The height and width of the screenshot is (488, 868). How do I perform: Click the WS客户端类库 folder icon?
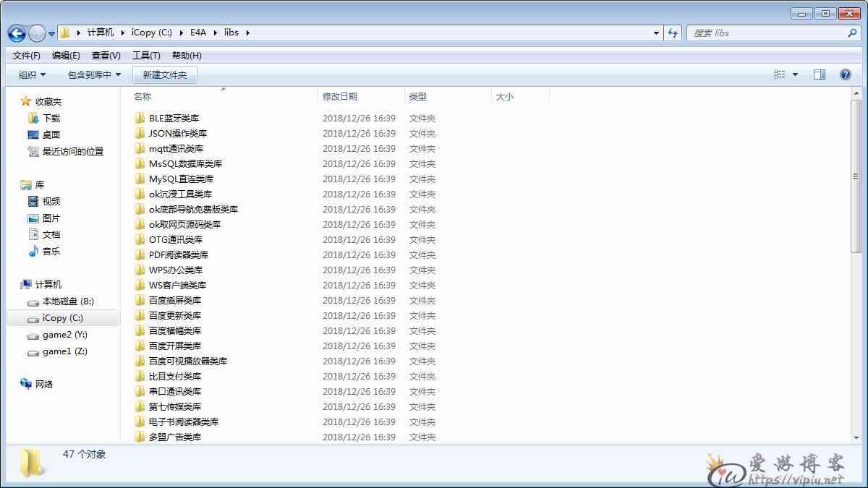point(140,285)
